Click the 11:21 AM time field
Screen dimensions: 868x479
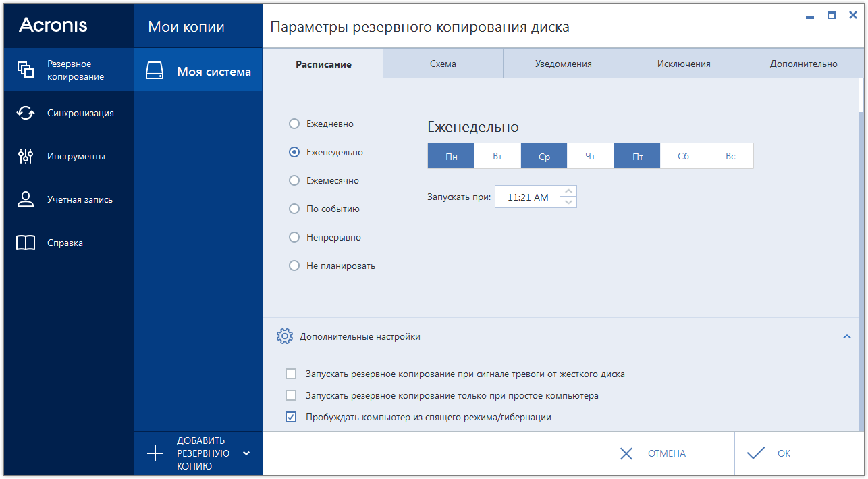click(528, 197)
